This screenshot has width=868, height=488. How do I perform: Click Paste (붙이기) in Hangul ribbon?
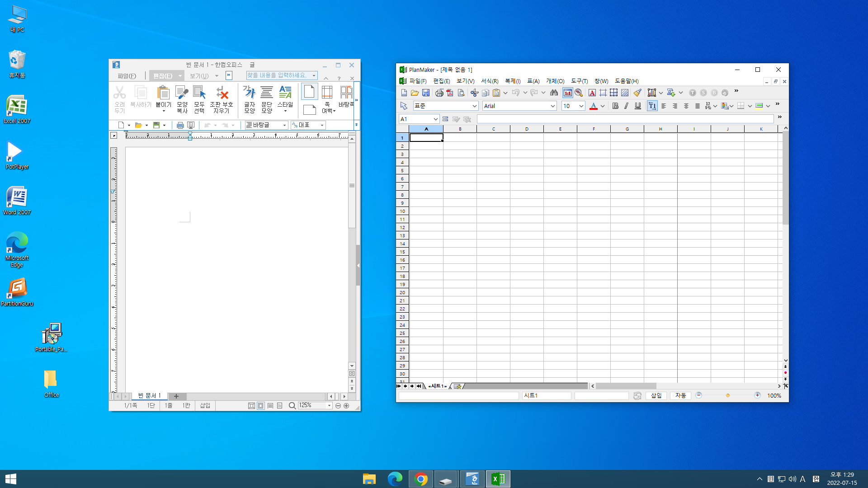pyautogui.click(x=163, y=99)
